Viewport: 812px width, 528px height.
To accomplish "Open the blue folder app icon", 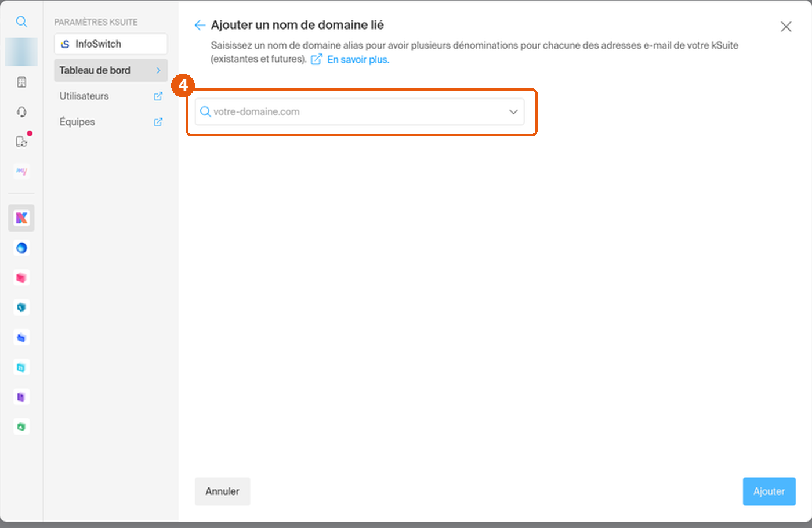I will point(21,338).
